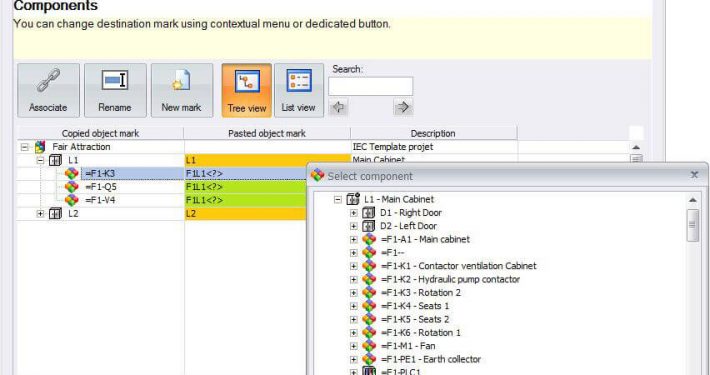
Task: Click the Search input field
Action: [x=370, y=86]
